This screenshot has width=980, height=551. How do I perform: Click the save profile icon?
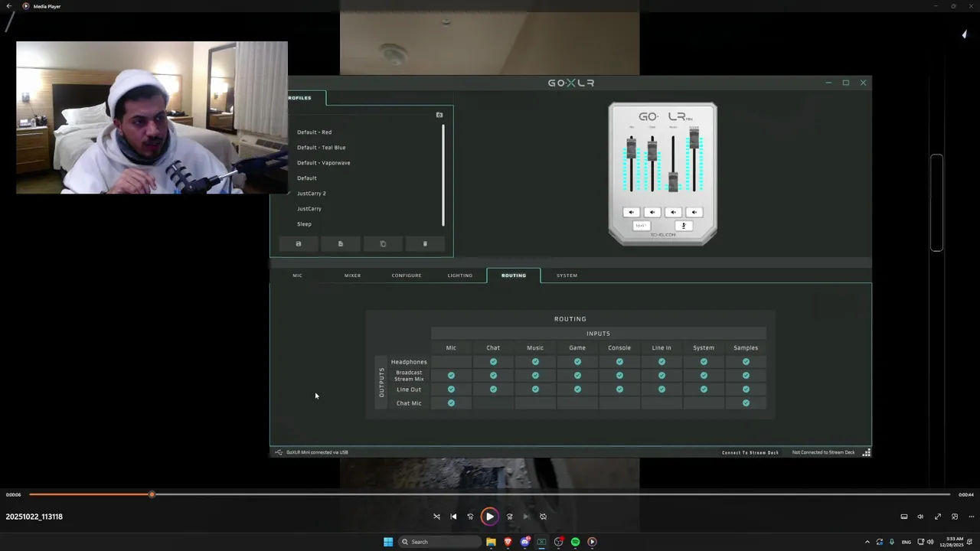[299, 244]
